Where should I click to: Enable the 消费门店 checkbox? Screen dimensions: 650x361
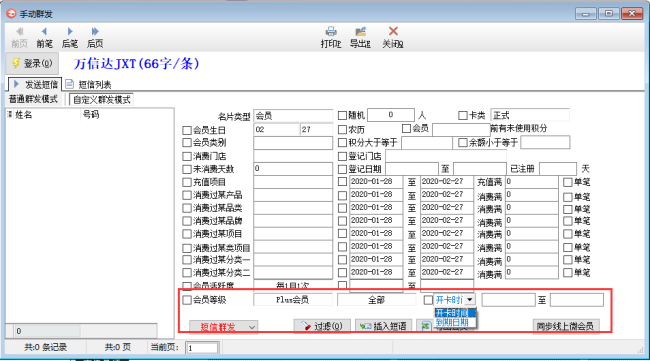click(x=187, y=156)
